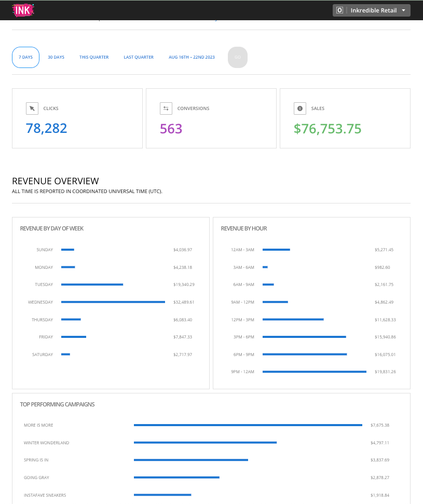
Task: Click the Inkredible Retail account icon
Action: pyautogui.click(x=340, y=10)
